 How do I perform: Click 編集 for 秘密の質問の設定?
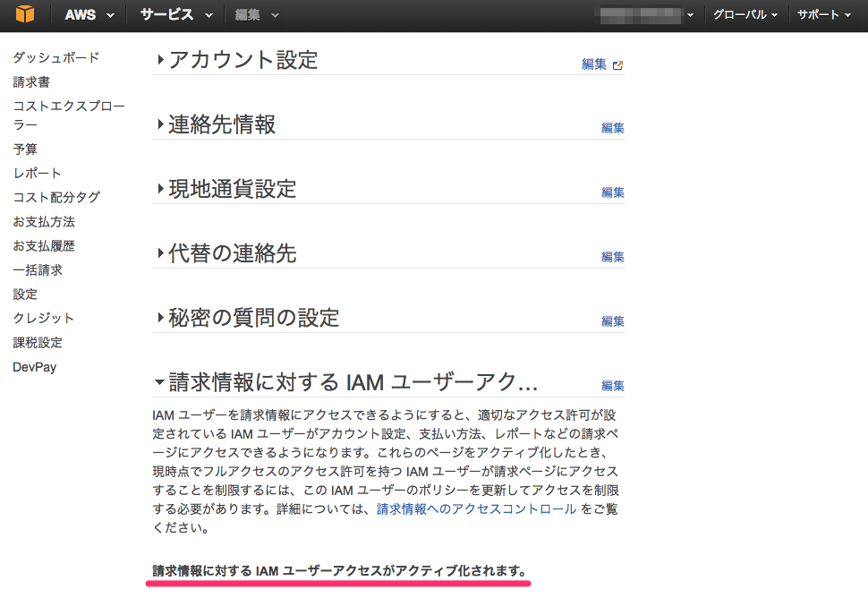tap(613, 321)
